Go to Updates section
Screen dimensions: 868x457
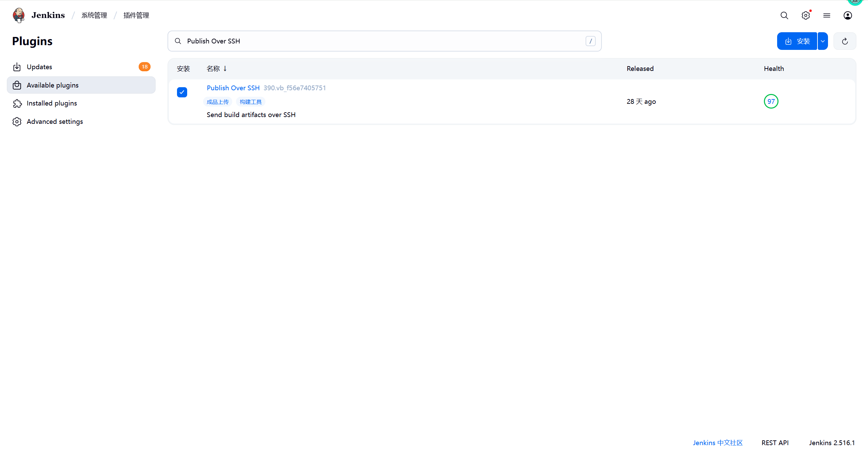pyautogui.click(x=81, y=67)
